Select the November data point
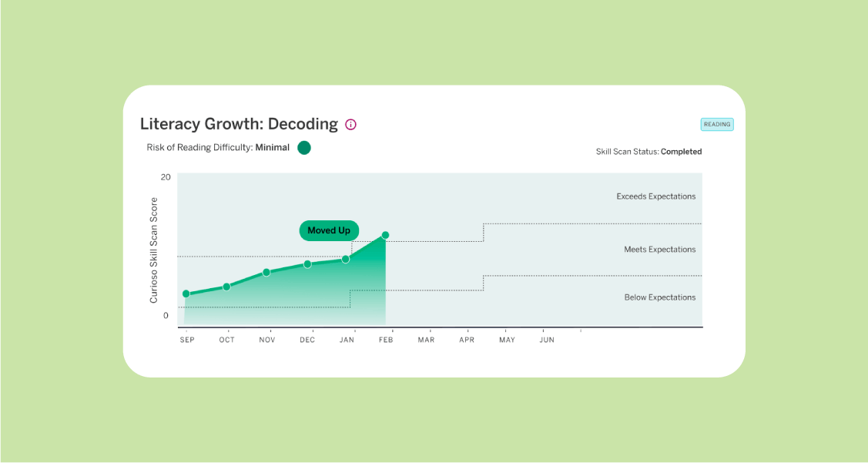 point(266,272)
